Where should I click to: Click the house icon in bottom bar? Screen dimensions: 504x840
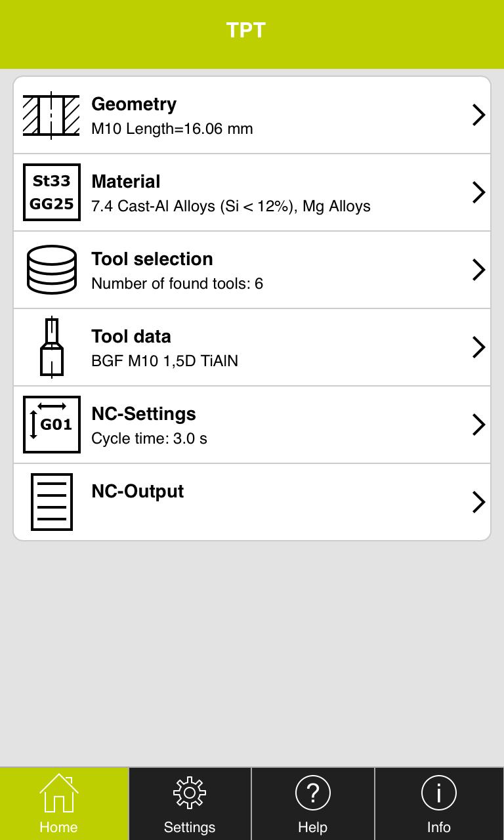pyautogui.click(x=59, y=793)
